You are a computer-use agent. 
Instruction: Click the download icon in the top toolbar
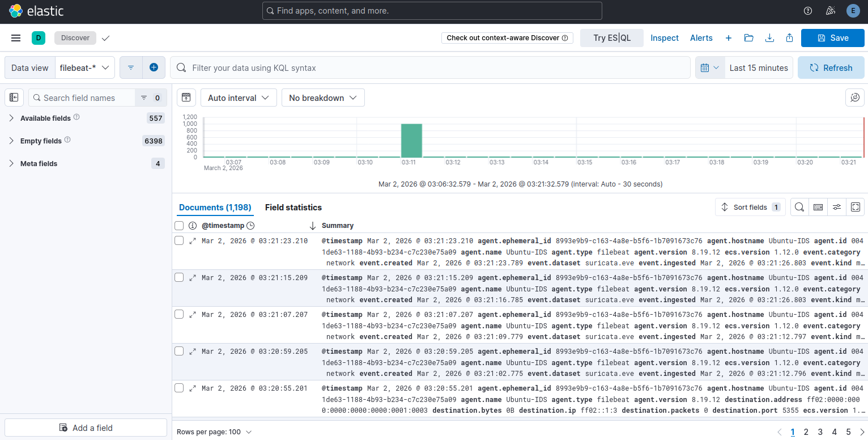pos(769,38)
